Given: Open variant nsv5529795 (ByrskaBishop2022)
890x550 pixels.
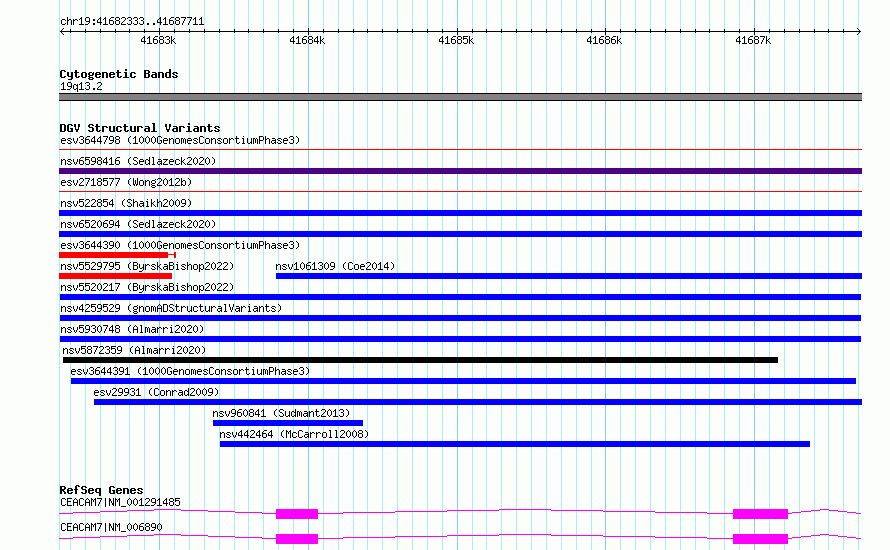Looking at the screenshot, I should click(147, 266).
